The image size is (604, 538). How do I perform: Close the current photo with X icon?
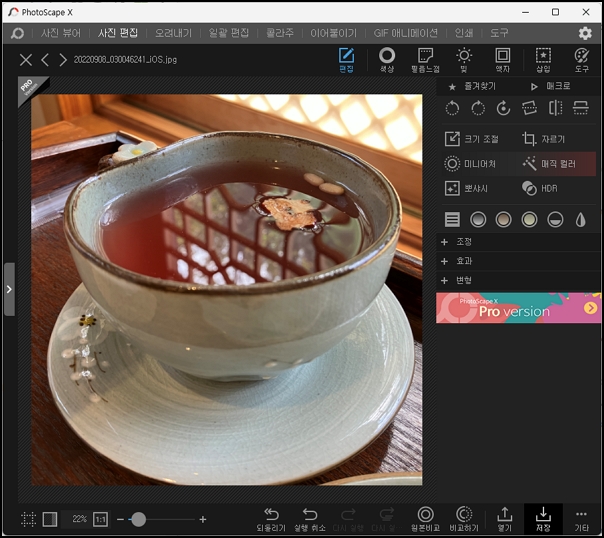click(x=26, y=60)
